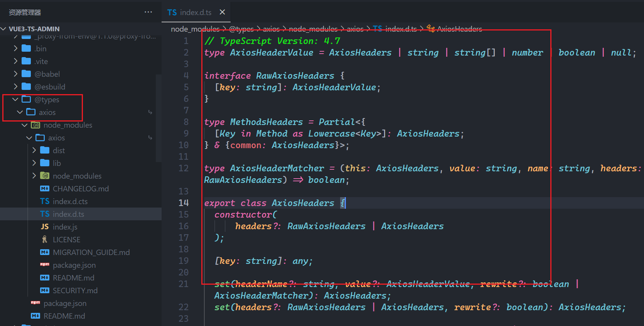Click the .bin folder icon
The image size is (644, 326).
pyautogui.click(x=26, y=48)
